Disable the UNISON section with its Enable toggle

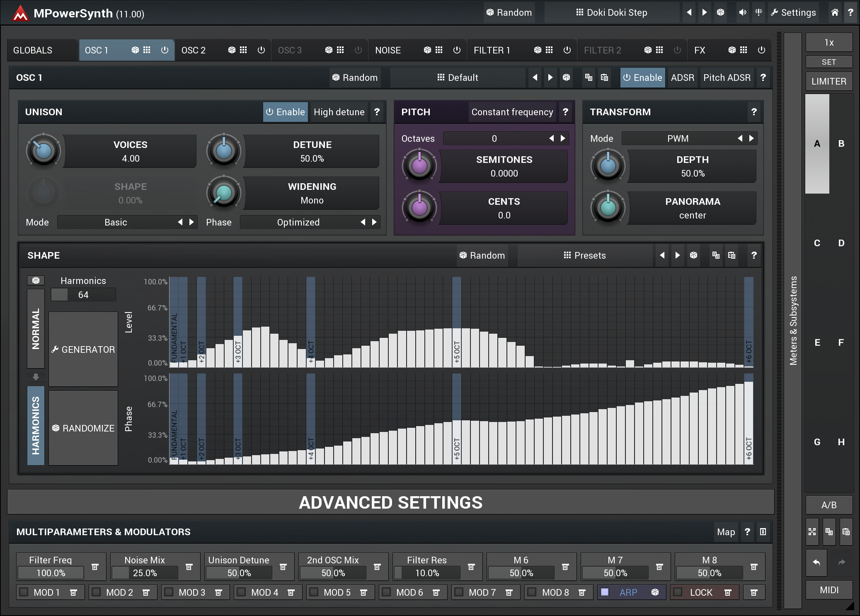285,112
